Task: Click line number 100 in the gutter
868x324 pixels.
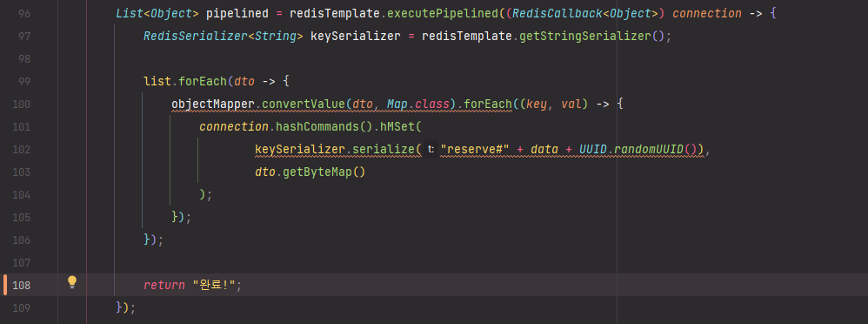Action: click(x=21, y=105)
